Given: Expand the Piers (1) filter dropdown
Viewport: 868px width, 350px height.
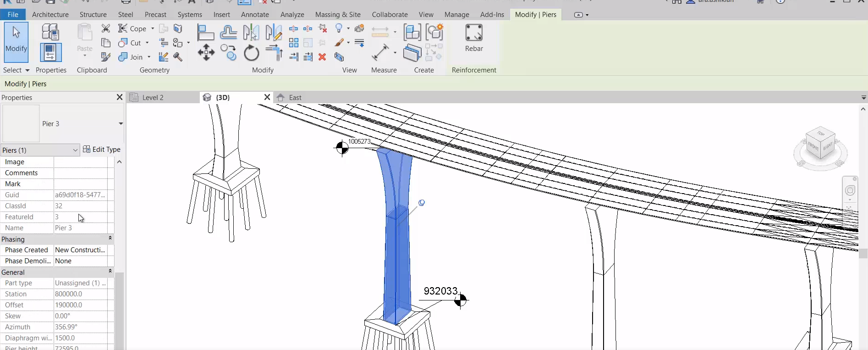Looking at the screenshot, I should click(75, 150).
